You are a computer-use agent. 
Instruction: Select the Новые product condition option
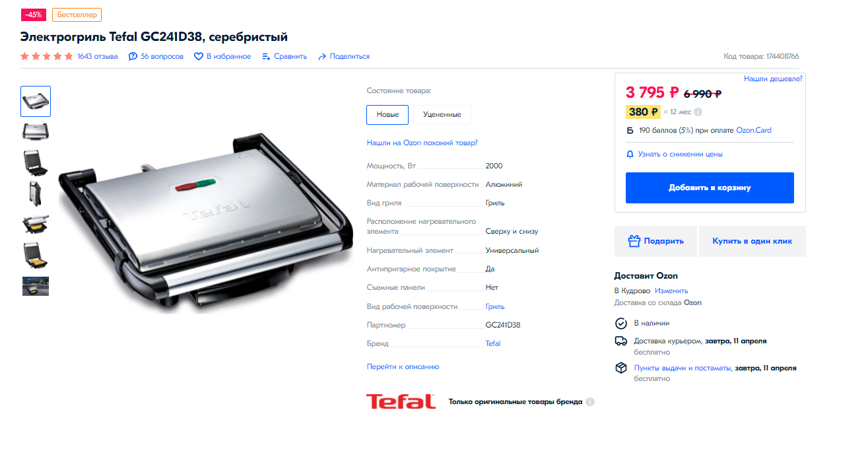[387, 114]
